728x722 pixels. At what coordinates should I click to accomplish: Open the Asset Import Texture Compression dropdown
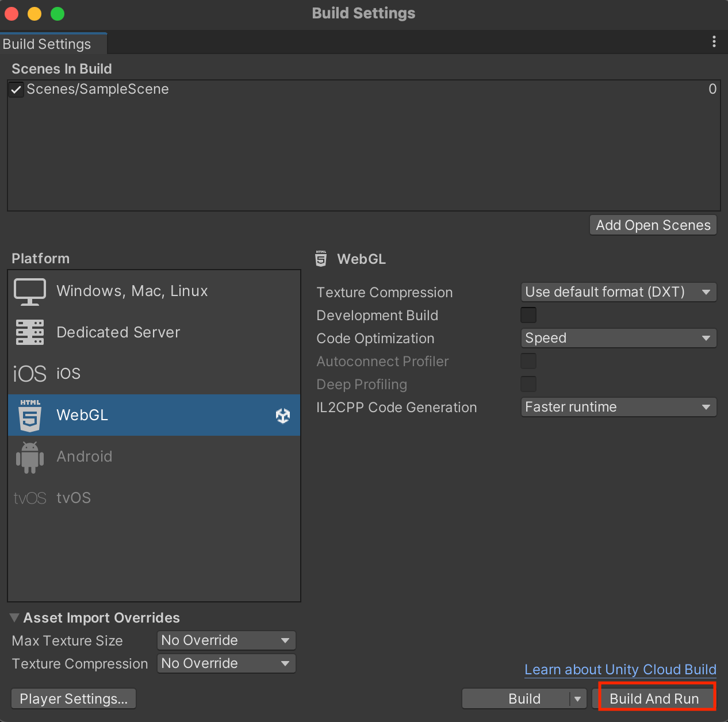[227, 663]
